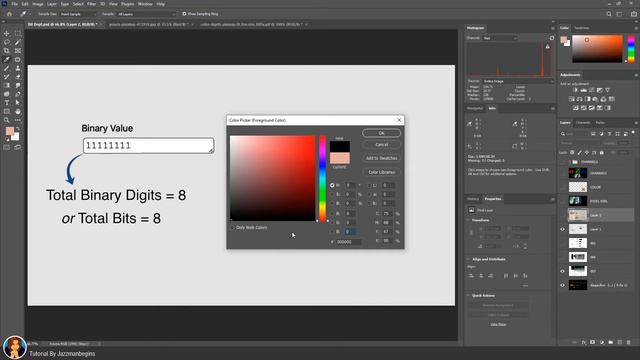
Task: Click the histogram cached data warning icon
Action: pyautogui.click(x=548, y=47)
